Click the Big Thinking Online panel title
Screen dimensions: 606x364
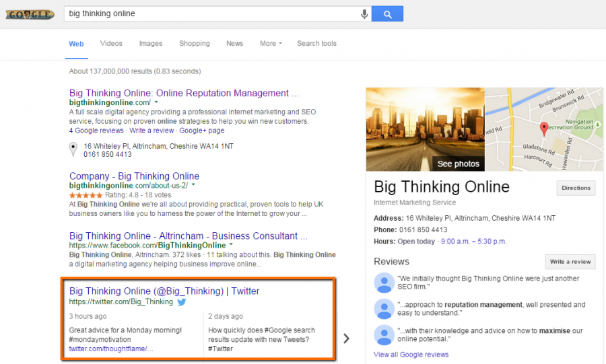pyautogui.click(x=442, y=187)
